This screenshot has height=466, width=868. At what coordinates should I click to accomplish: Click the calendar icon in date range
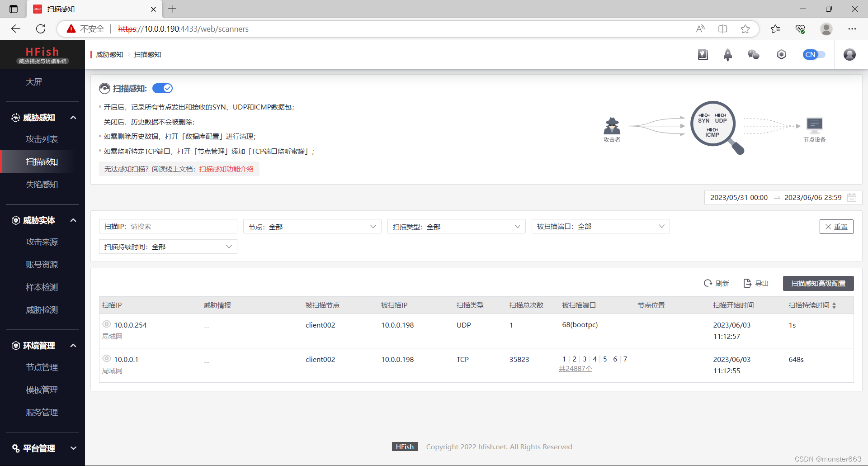852,197
